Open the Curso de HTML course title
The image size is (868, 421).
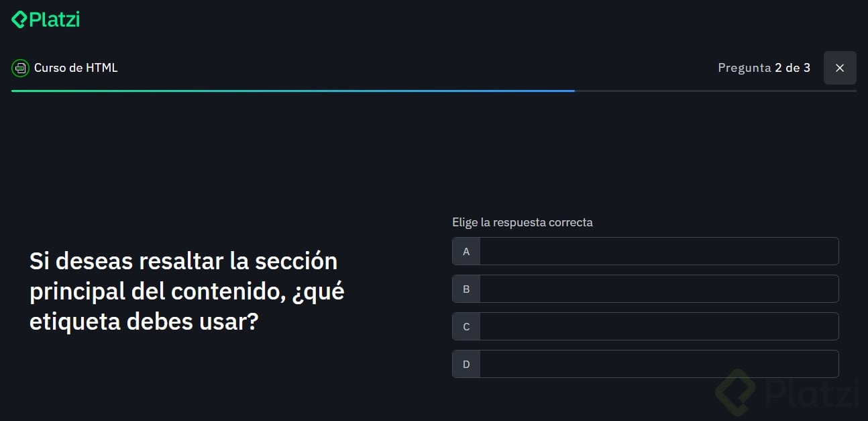(76, 68)
